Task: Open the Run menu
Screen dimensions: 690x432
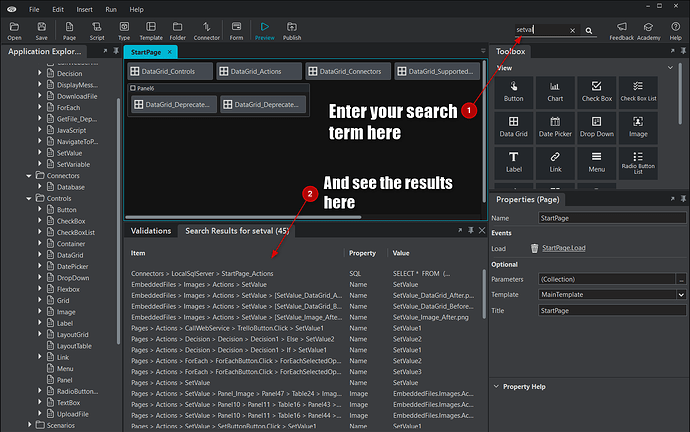Action: point(111,9)
